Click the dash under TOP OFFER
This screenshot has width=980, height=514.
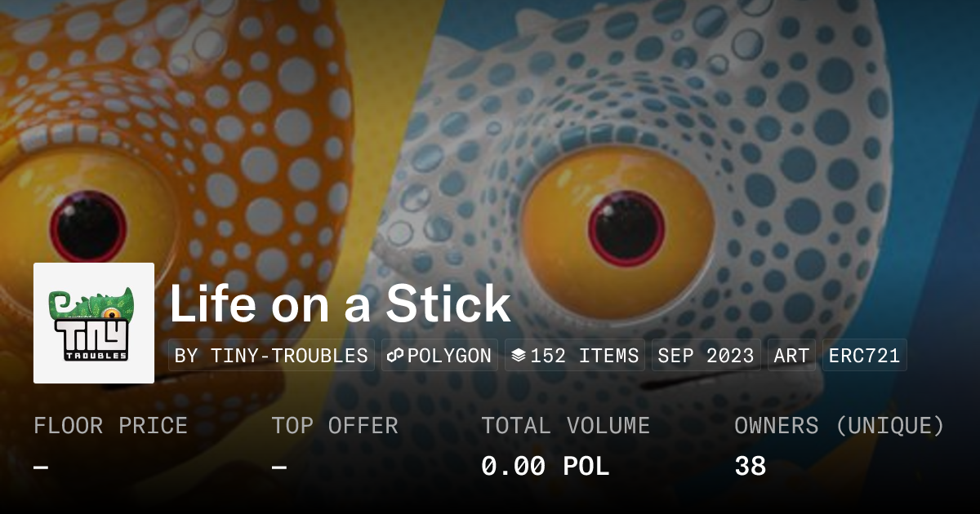[279, 467]
